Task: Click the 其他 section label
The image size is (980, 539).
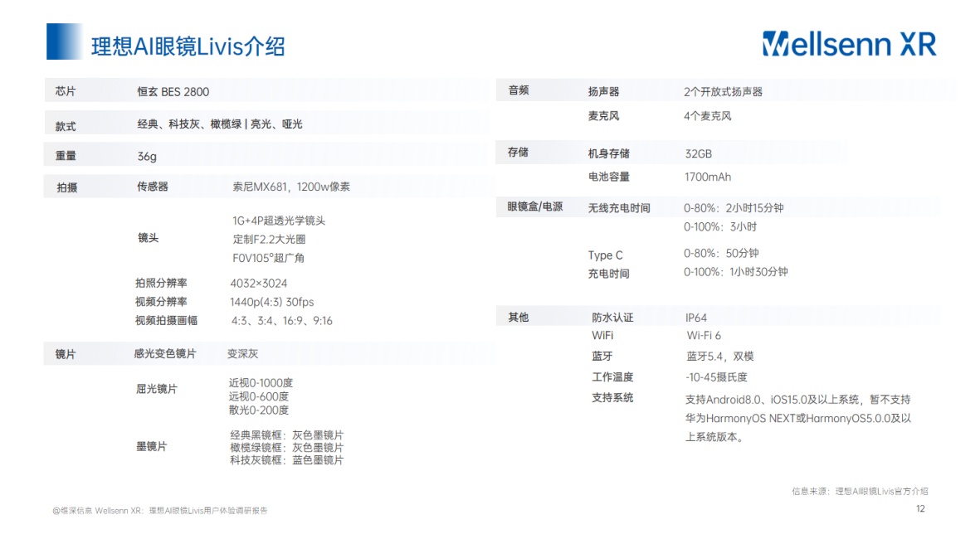Action: pos(518,318)
